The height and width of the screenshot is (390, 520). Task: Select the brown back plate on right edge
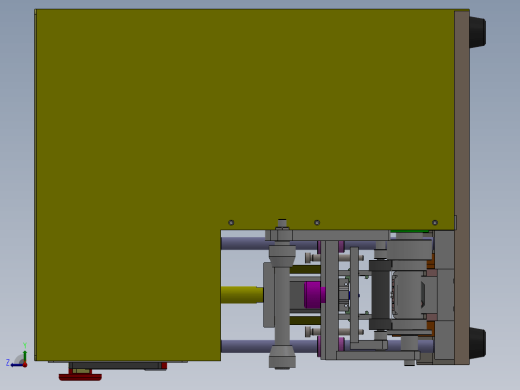click(x=462, y=187)
